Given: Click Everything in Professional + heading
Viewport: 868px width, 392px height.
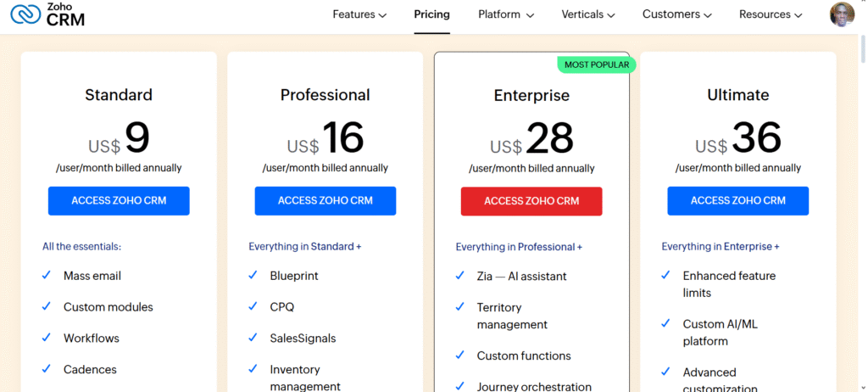Looking at the screenshot, I should coord(519,247).
